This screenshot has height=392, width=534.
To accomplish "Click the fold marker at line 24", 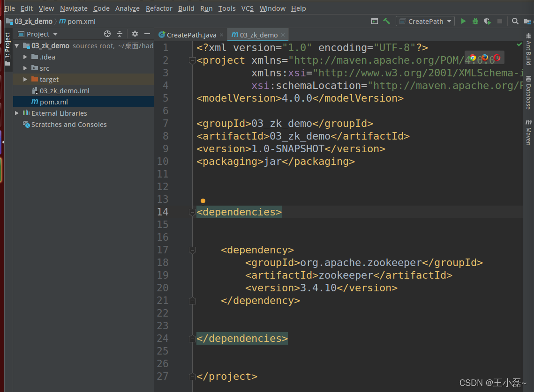I will click(x=192, y=339).
